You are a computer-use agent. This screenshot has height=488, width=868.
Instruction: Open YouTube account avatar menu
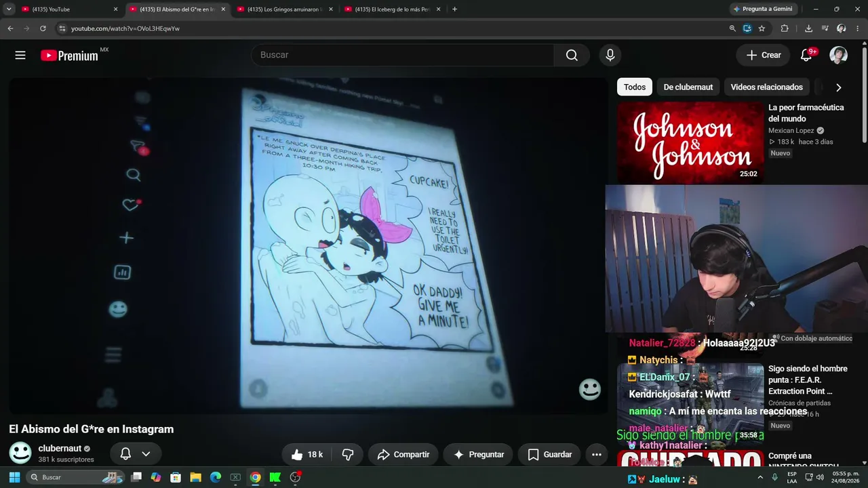pyautogui.click(x=839, y=56)
